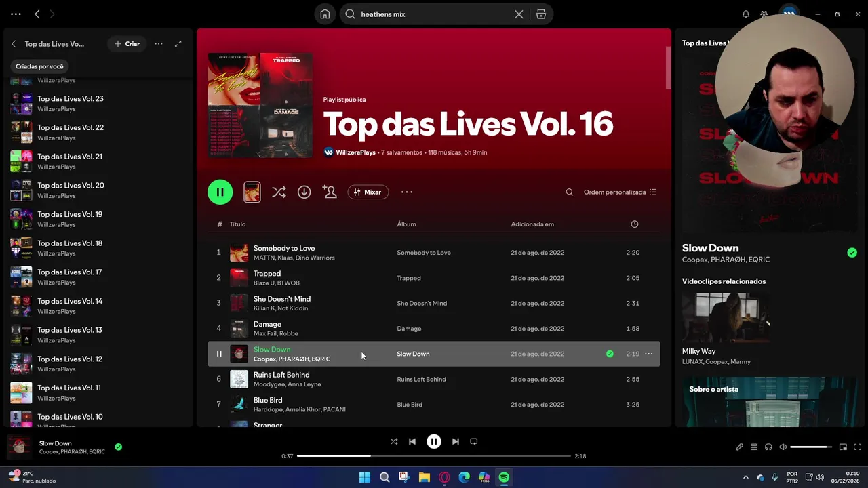Screen dimensions: 868x488
Task: Pause playback in the bottom player
Action: point(434,441)
